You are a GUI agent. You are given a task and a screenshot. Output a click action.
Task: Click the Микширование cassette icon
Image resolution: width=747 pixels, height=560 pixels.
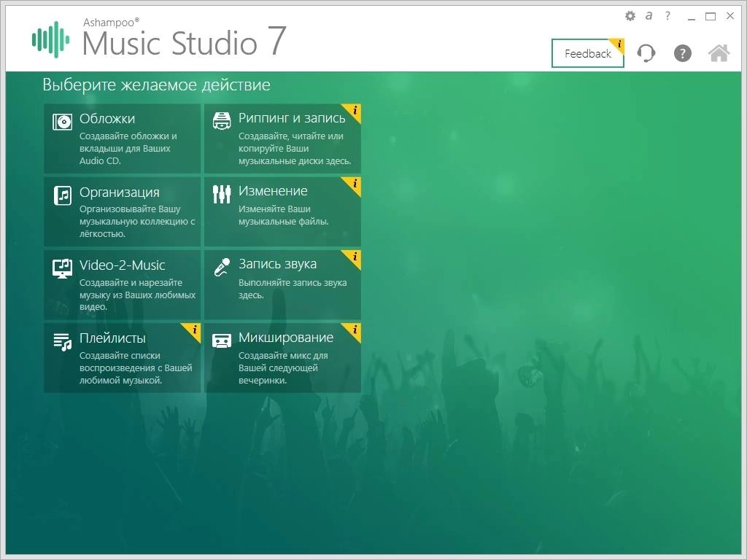coord(222,341)
